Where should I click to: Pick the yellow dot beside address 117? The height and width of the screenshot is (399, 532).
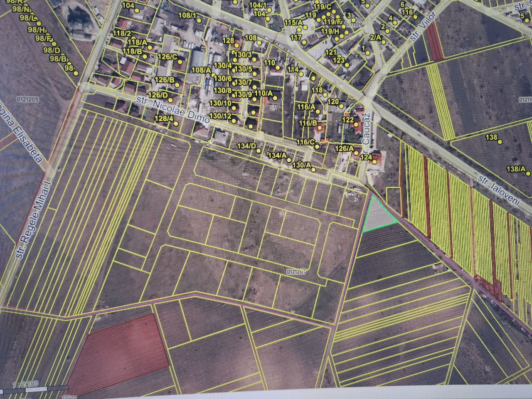(305, 42)
